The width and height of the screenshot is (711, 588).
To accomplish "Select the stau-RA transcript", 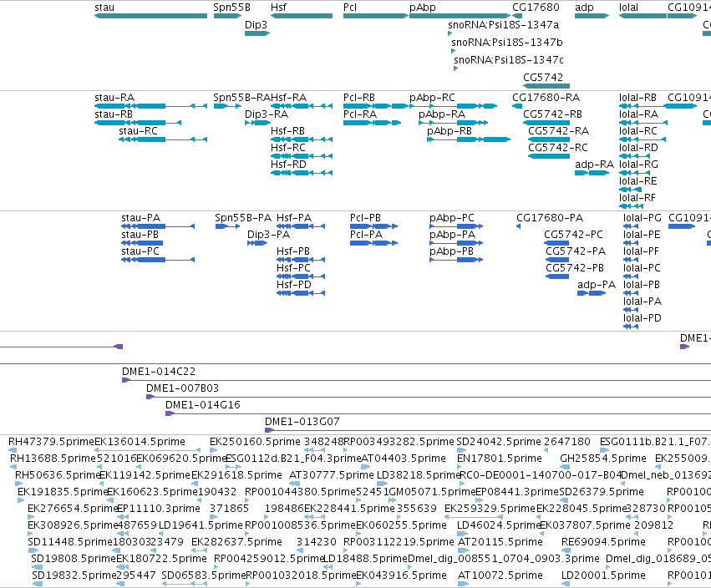I will [x=150, y=106].
